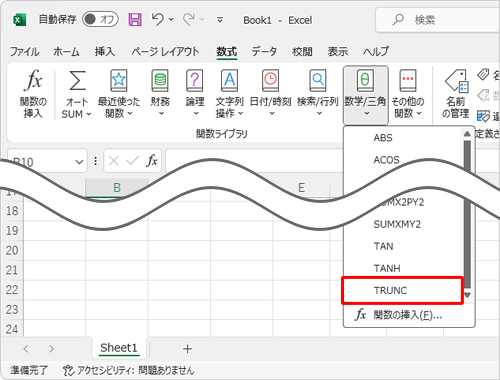The height and width of the screenshot is (380, 500).
Task: Open その他の関数 menu
Action: click(x=408, y=94)
